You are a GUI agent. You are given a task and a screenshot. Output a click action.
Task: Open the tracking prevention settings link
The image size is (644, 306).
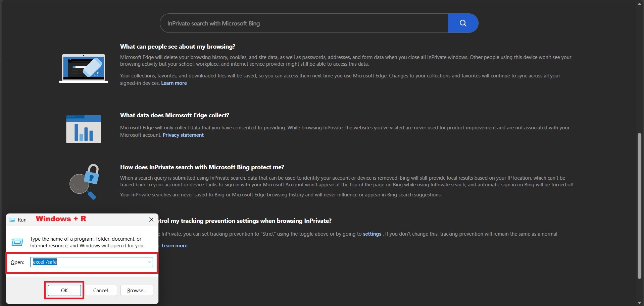pos(372,234)
